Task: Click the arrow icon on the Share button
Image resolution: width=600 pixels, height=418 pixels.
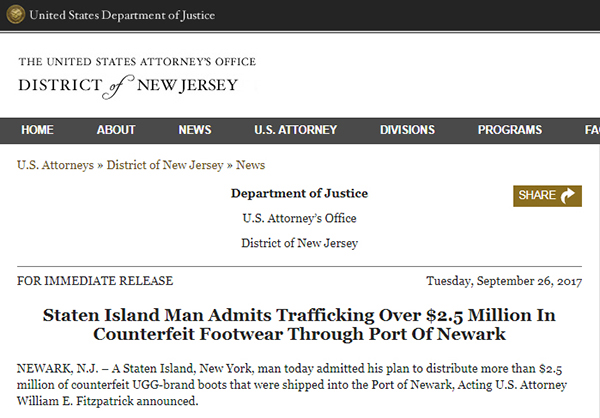Action: click(x=570, y=196)
